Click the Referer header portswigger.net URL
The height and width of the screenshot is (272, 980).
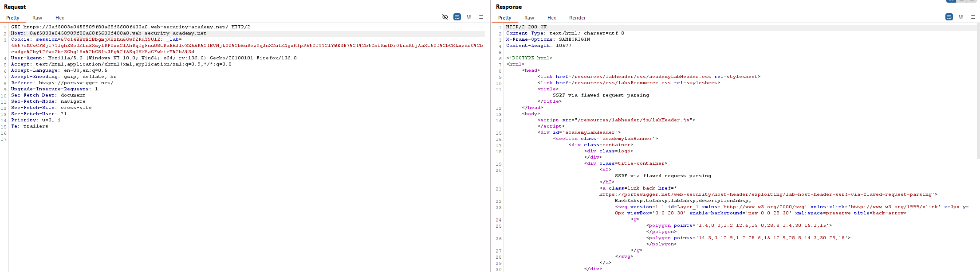pos(76,83)
